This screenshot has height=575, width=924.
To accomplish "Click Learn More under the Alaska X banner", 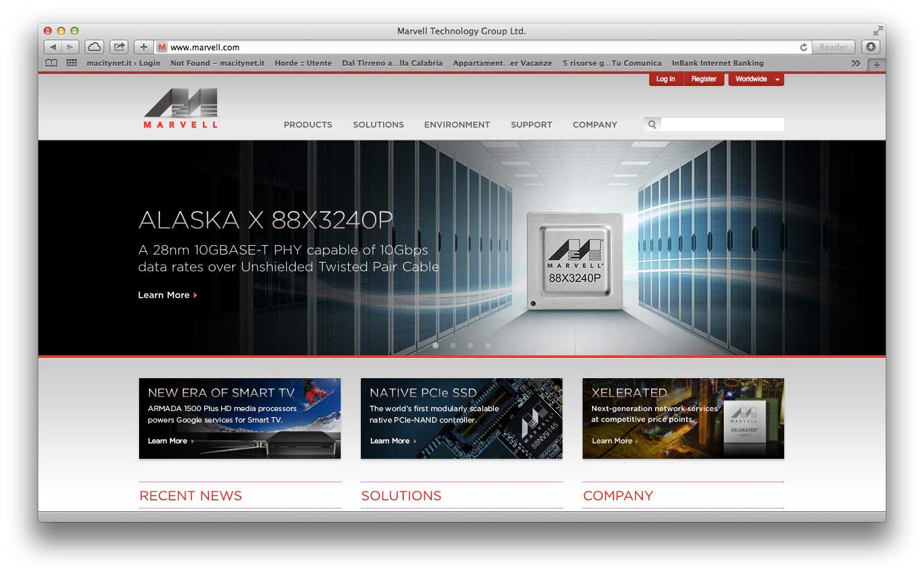I will [x=167, y=295].
